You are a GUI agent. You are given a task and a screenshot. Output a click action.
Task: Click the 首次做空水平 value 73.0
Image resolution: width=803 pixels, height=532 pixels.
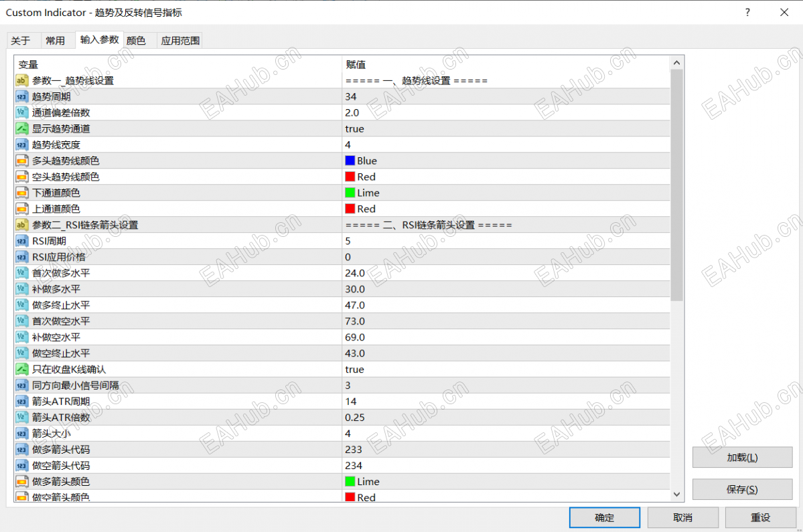coord(355,321)
